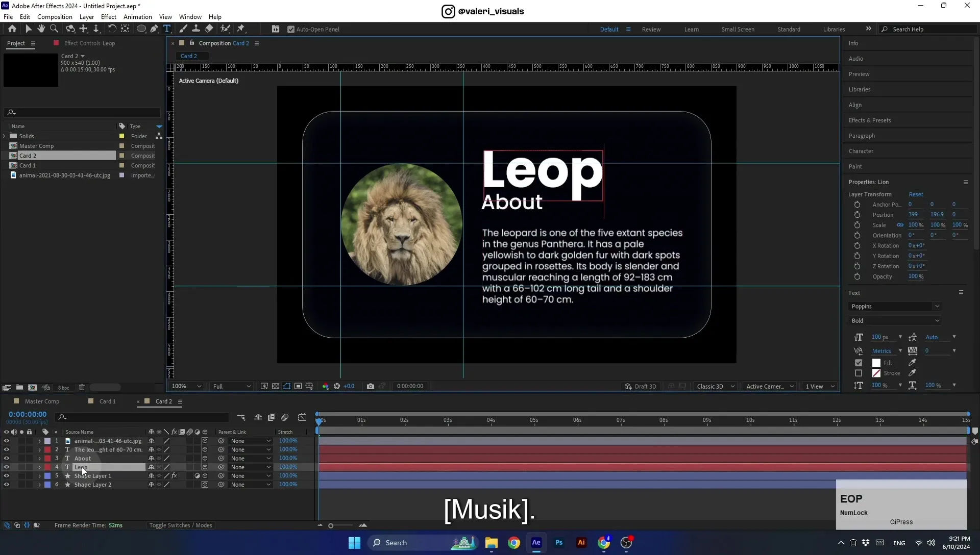Open the 100% magnification dropdown
Image resolution: width=980 pixels, height=555 pixels.
point(186,387)
